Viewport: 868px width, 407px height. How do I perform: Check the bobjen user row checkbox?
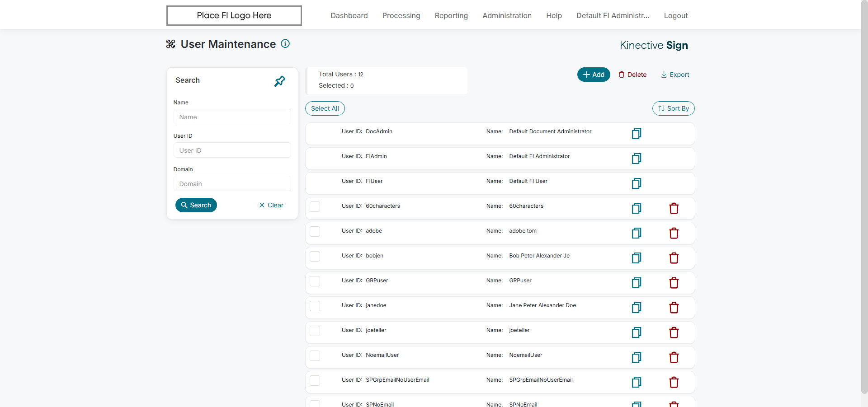(x=315, y=256)
